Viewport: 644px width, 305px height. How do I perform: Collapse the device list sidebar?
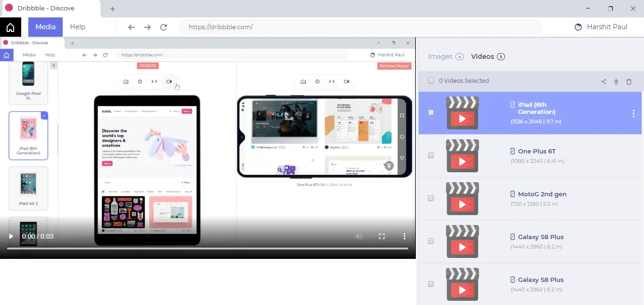coord(53,65)
